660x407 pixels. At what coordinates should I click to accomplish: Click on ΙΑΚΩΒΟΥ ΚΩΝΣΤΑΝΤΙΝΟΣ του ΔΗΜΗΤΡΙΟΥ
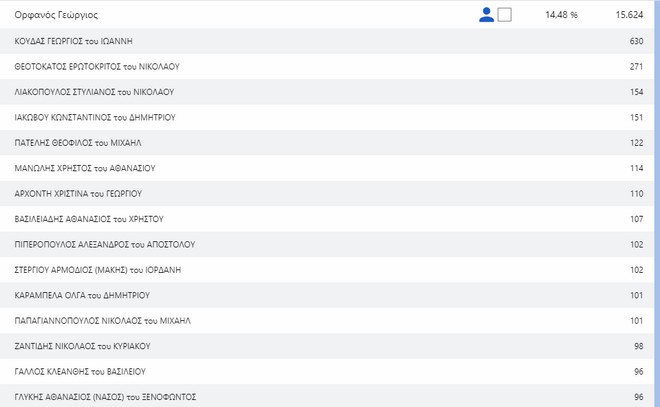(95, 117)
